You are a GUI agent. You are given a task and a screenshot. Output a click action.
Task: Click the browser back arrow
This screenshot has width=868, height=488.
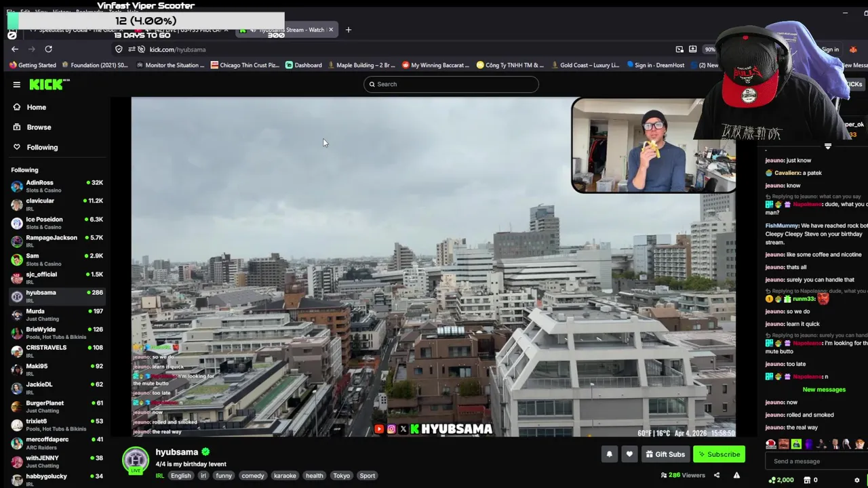click(15, 49)
